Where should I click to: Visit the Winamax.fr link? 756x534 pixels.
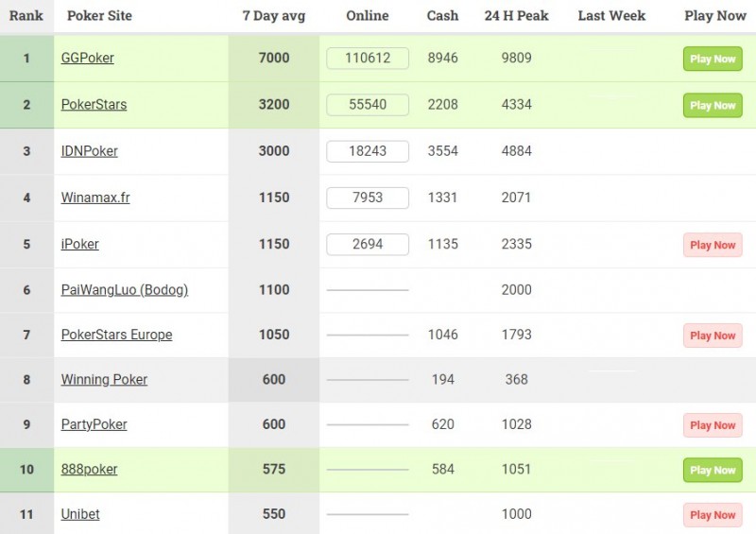point(95,198)
